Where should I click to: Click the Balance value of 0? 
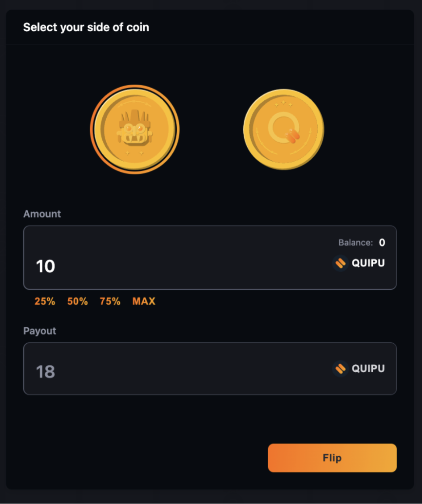(382, 242)
